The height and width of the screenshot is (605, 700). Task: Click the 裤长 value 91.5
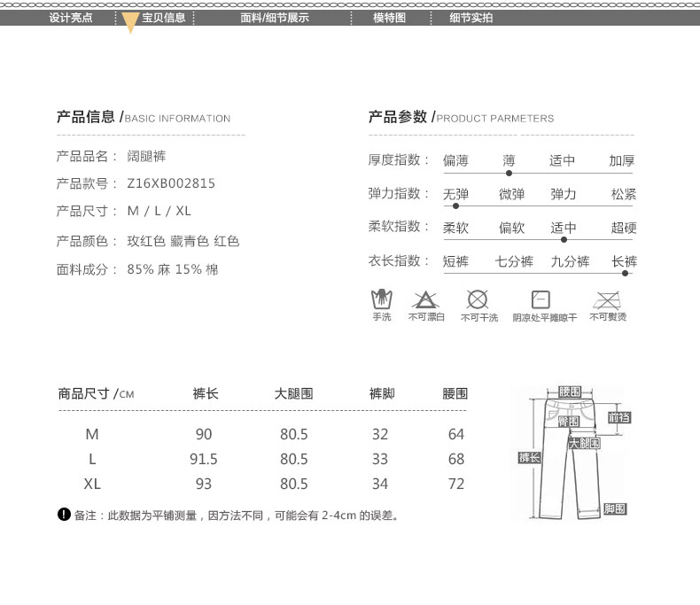[204, 459]
